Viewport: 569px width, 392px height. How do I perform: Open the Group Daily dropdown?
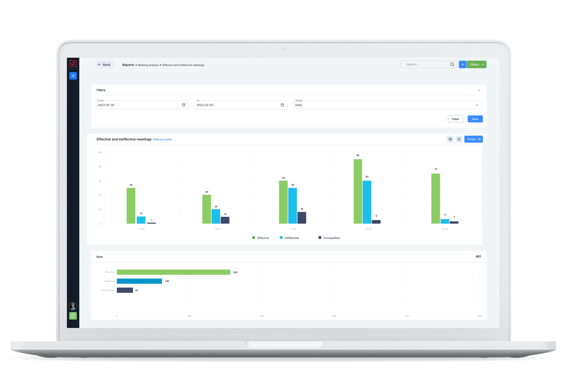(387, 105)
